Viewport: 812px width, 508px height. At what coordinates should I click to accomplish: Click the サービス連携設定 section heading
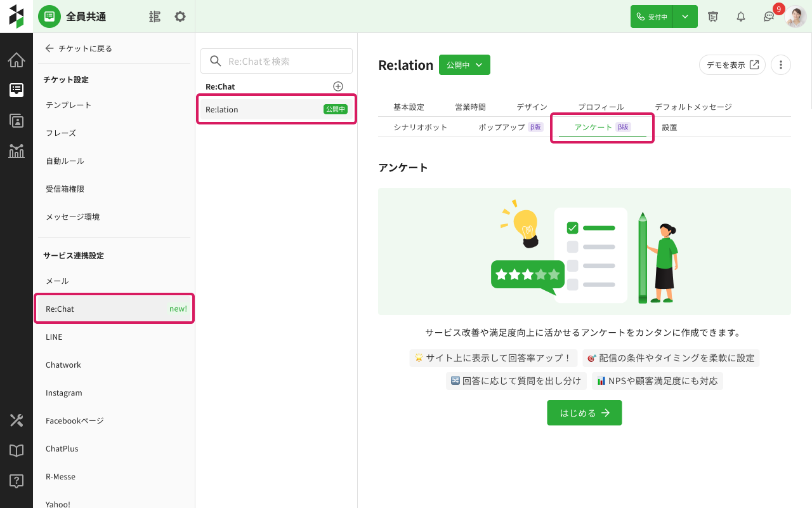74,255
